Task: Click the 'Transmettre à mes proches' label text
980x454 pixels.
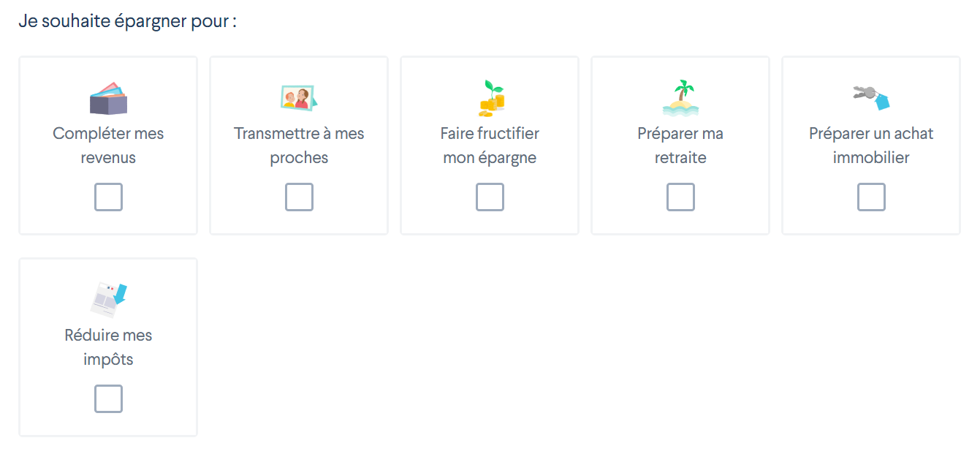Action: pyautogui.click(x=299, y=145)
